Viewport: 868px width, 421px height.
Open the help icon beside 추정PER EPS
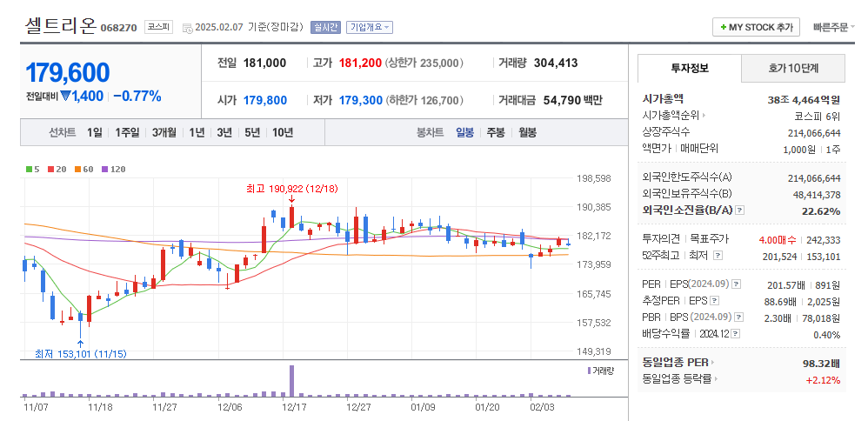click(x=715, y=301)
